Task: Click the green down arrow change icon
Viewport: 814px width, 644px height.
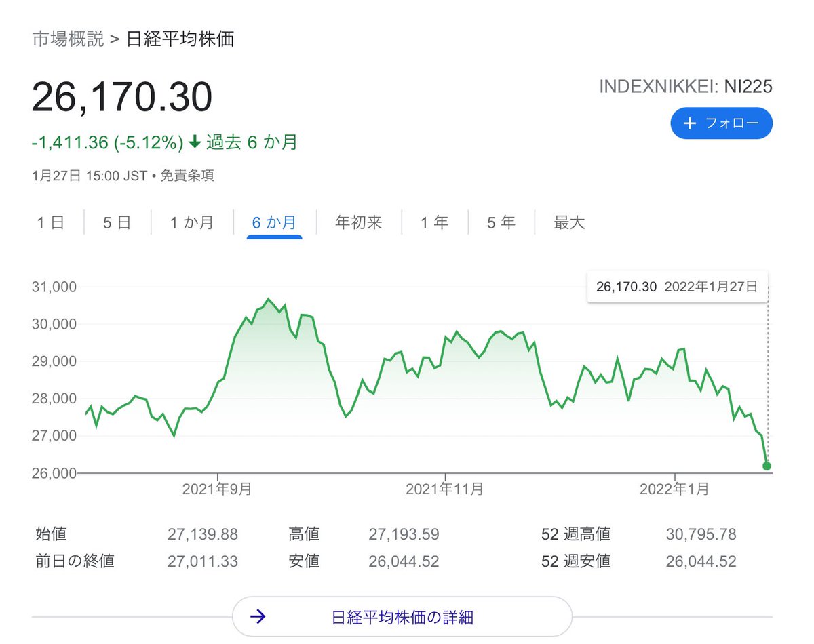Action: (x=195, y=142)
